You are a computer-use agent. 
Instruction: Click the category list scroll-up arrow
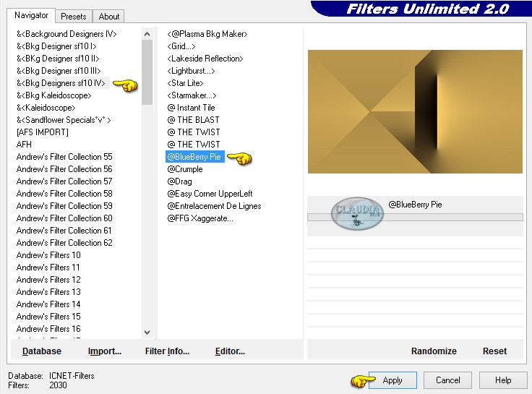pyautogui.click(x=147, y=34)
